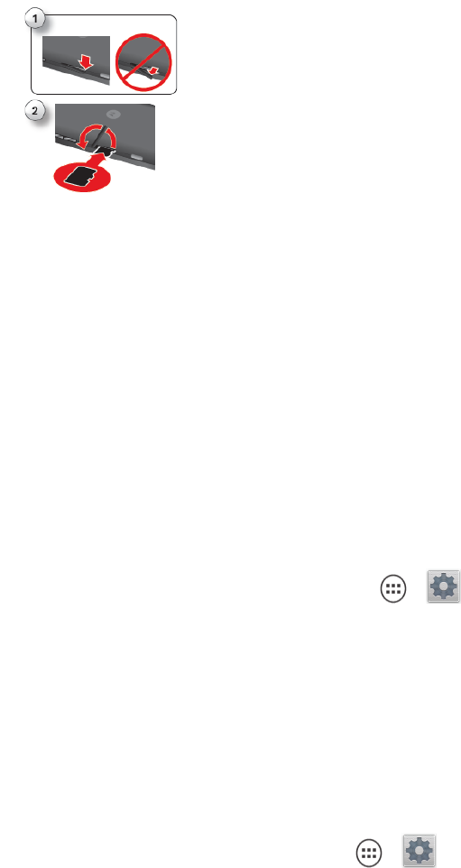This screenshot has height=868, width=461.
Task: Click the larger apps grid circle icon
Action: (393, 589)
